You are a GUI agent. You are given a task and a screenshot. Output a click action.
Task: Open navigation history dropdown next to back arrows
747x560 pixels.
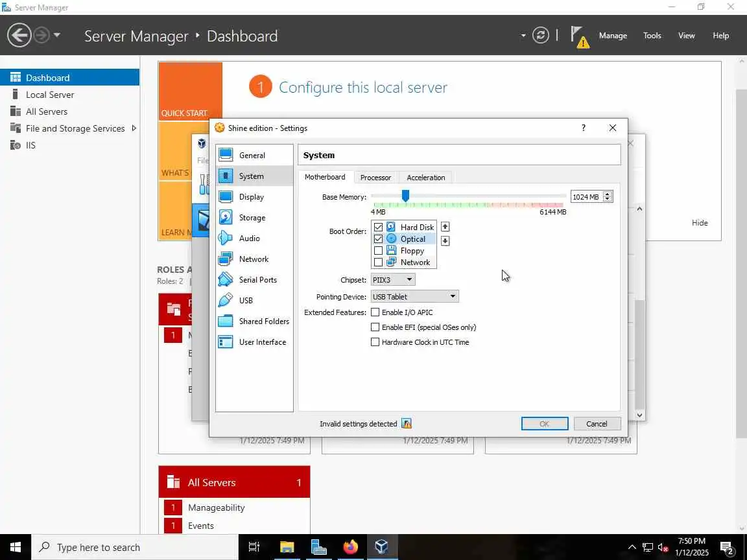[57, 35]
